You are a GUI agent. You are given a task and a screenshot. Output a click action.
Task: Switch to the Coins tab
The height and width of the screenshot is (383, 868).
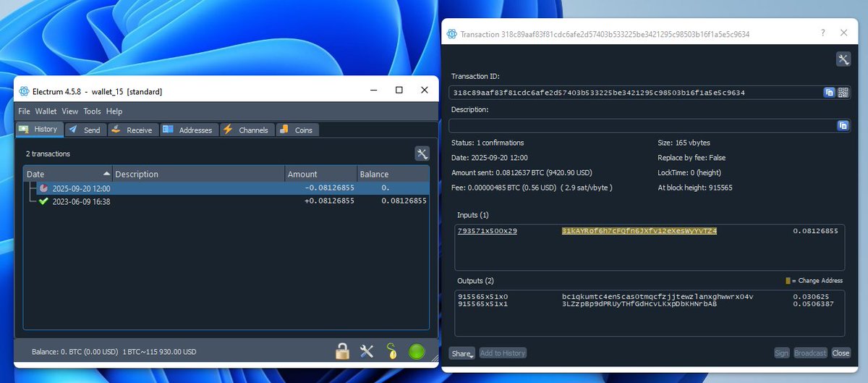click(x=296, y=130)
